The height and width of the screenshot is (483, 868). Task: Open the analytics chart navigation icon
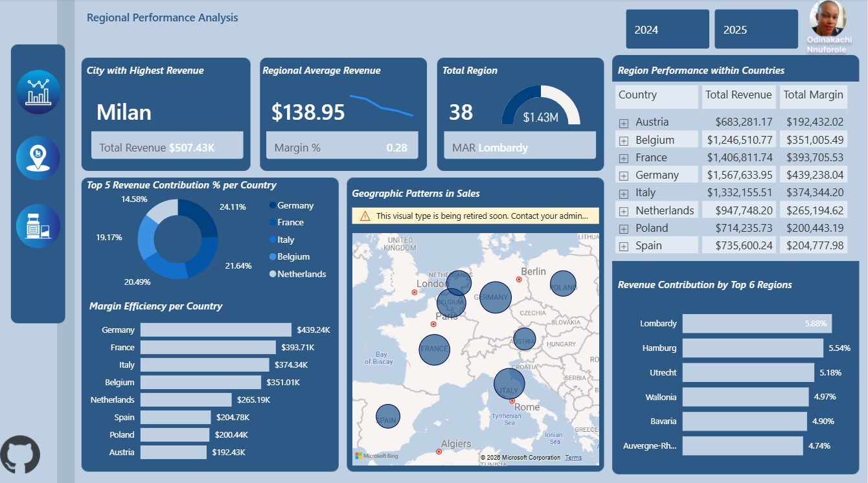click(x=38, y=92)
